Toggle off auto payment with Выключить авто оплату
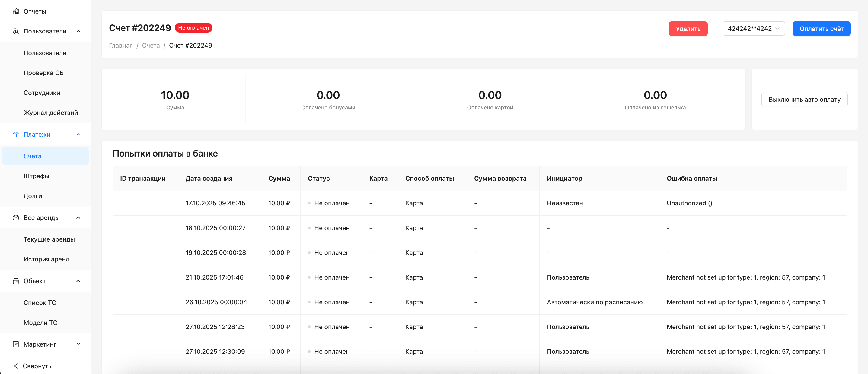This screenshot has height=374, width=868. (804, 100)
